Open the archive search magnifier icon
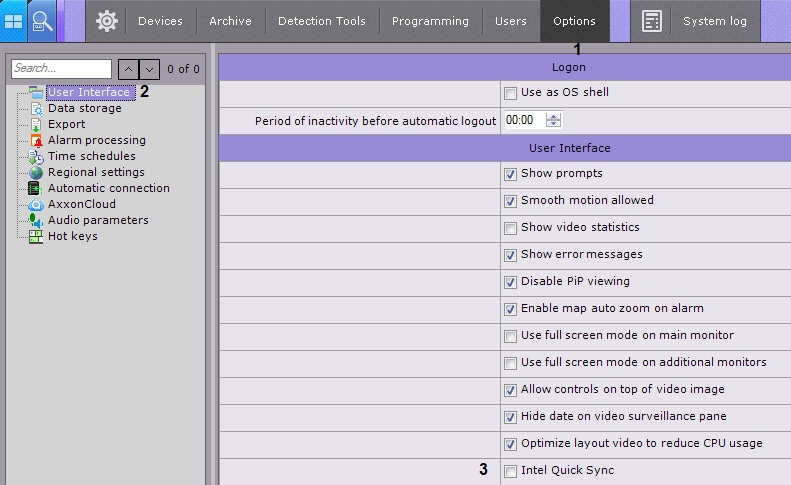The width and height of the screenshot is (791, 485). [x=42, y=20]
